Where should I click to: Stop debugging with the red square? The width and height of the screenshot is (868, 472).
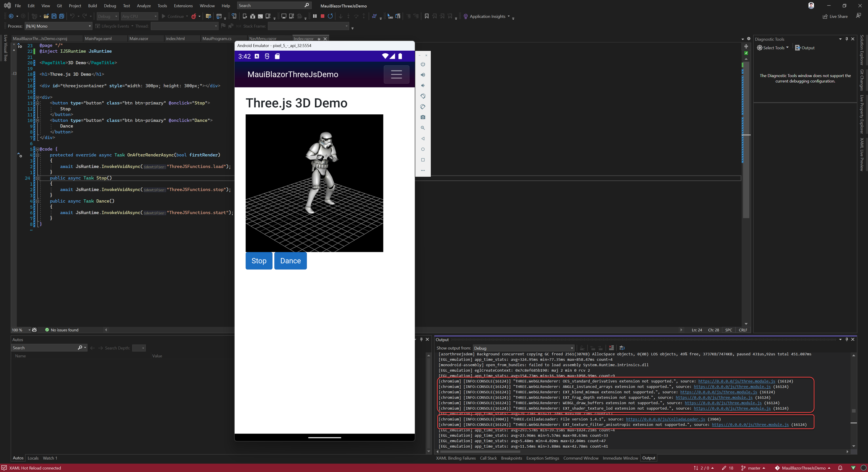[323, 16]
